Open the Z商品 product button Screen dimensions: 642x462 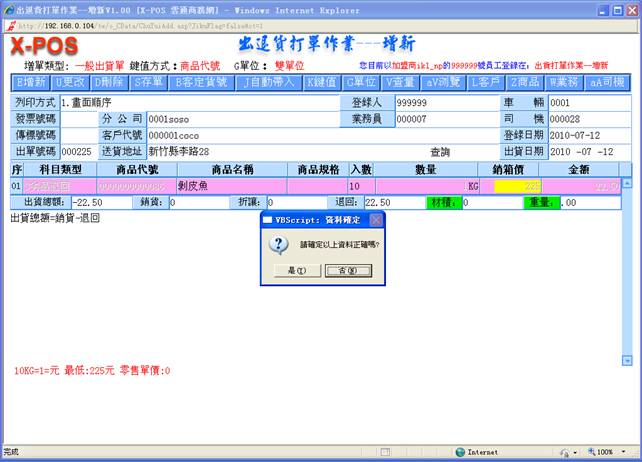point(526,81)
